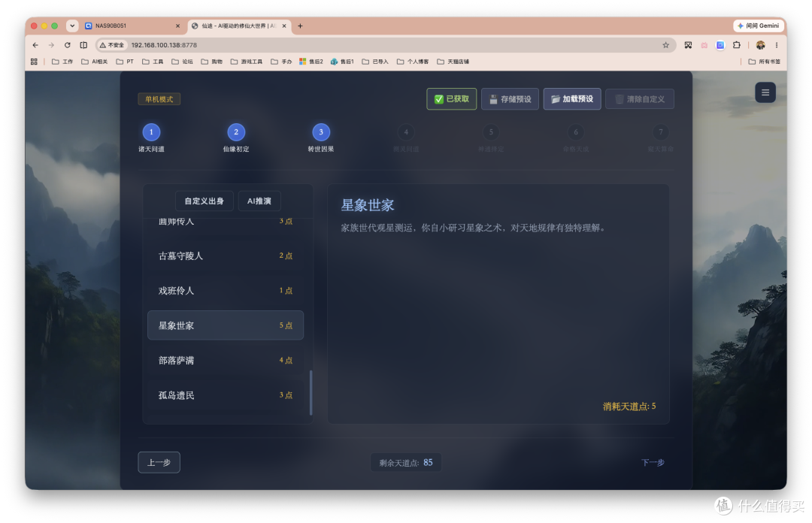812x523 pixels.
Task: Click the 自定义出身 button
Action: tap(204, 201)
